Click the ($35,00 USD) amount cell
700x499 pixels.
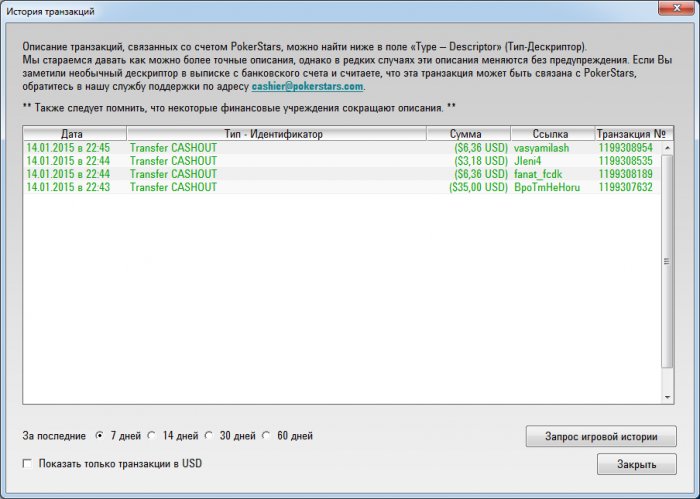(479, 187)
